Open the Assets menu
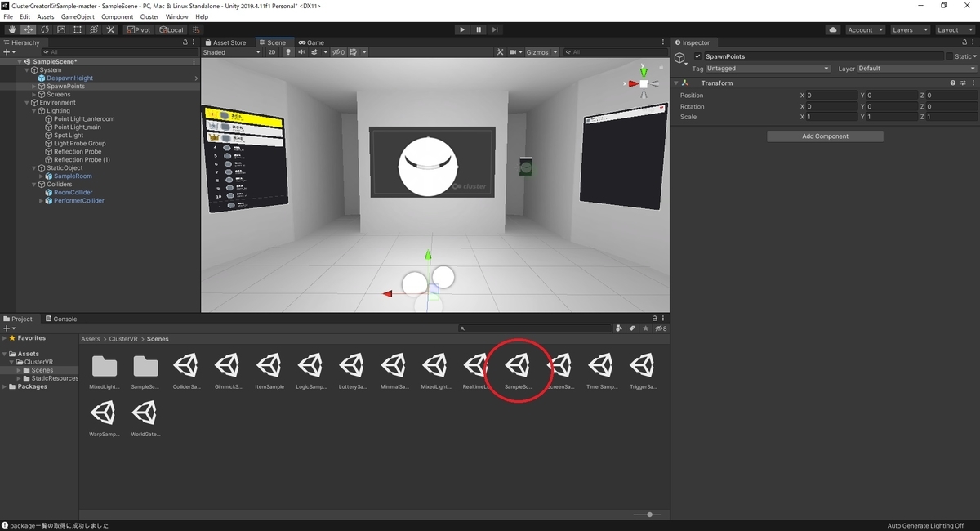Image resolution: width=980 pixels, height=531 pixels. tap(46, 16)
